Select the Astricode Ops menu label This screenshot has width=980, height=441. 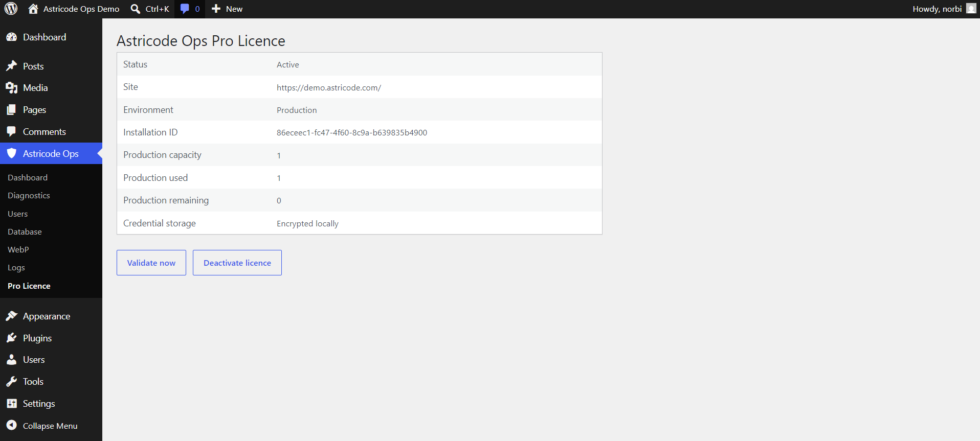(51, 154)
